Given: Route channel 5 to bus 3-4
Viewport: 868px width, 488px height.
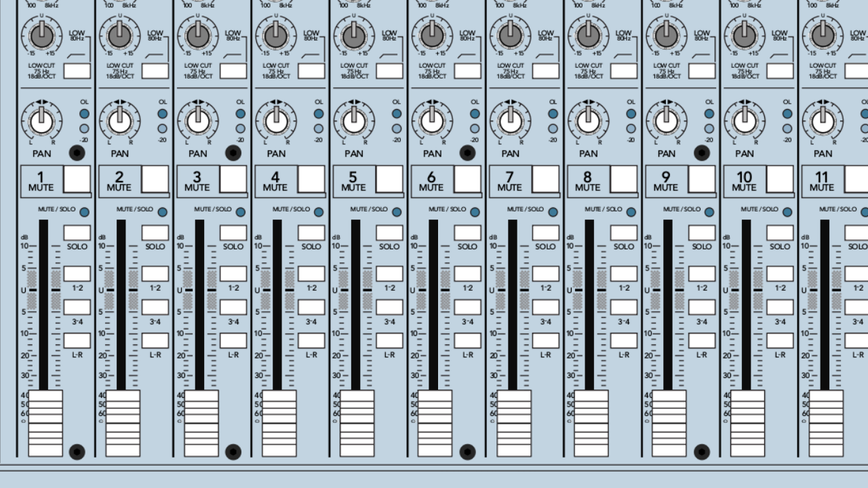Looking at the screenshot, I should coord(389,307).
